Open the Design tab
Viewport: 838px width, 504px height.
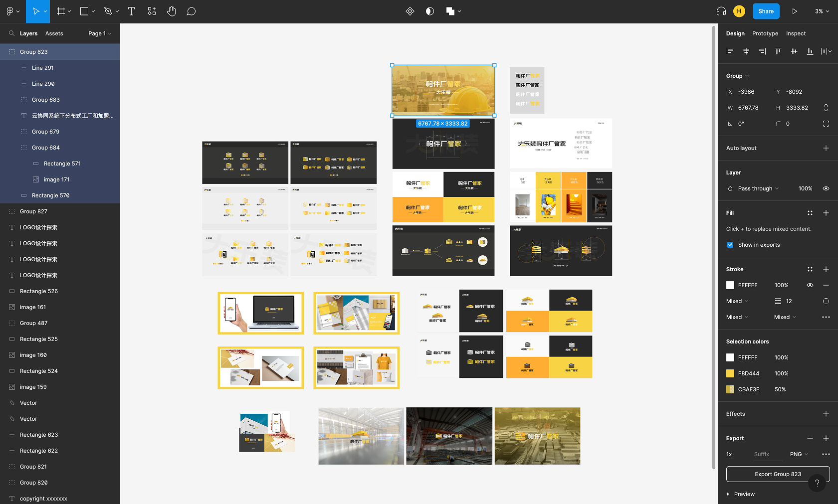(x=735, y=33)
